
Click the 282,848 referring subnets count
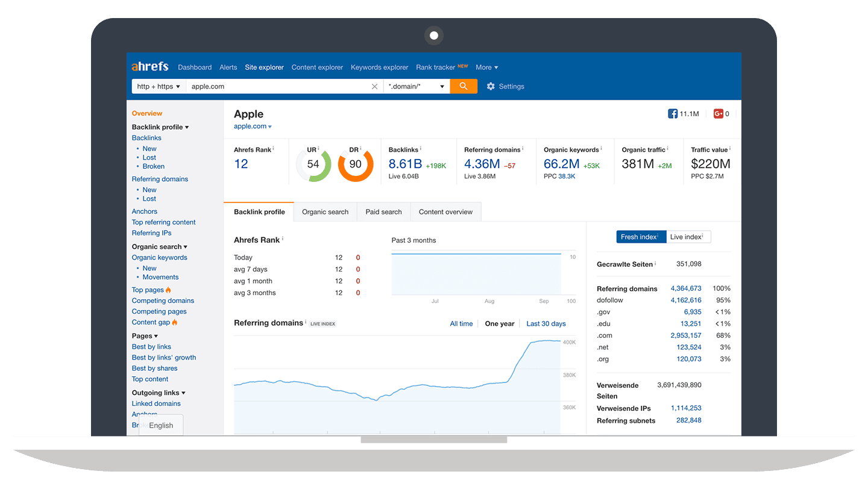(689, 420)
